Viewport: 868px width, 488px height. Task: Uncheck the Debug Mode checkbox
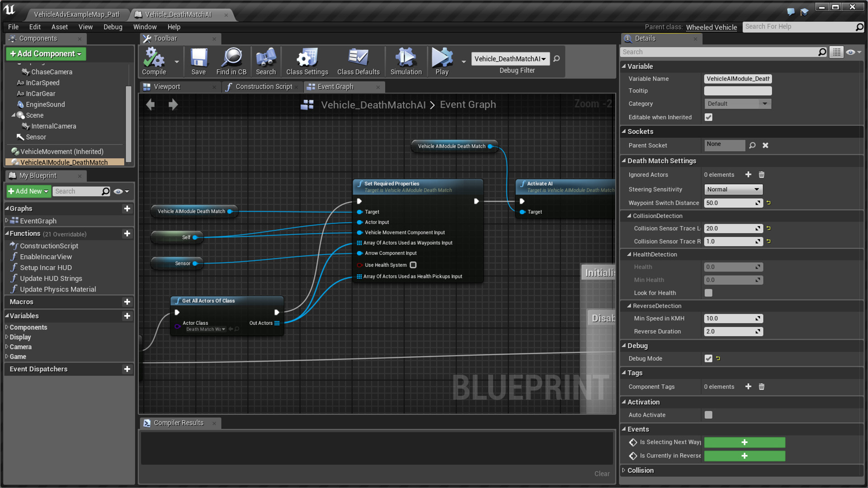[x=708, y=358]
